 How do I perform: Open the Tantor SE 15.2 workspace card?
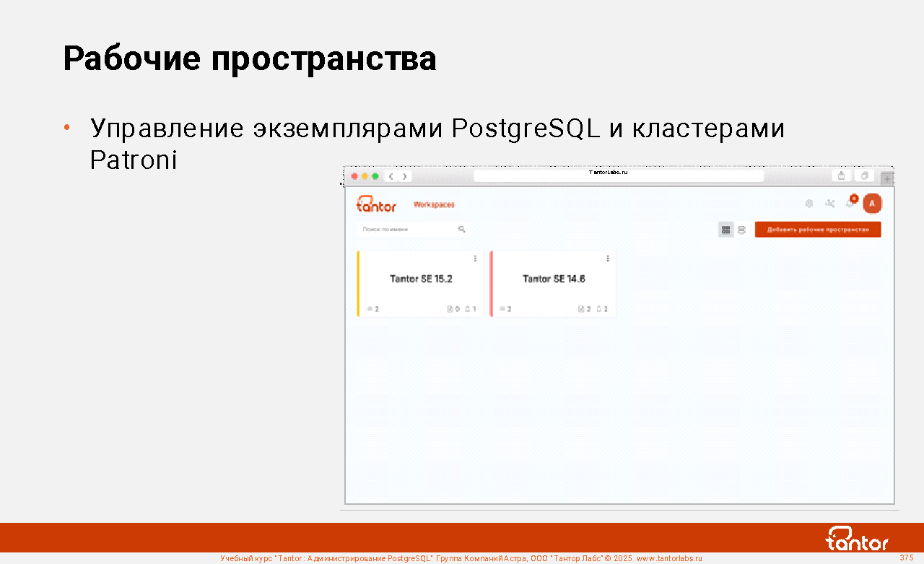click(x=420, y=283)
